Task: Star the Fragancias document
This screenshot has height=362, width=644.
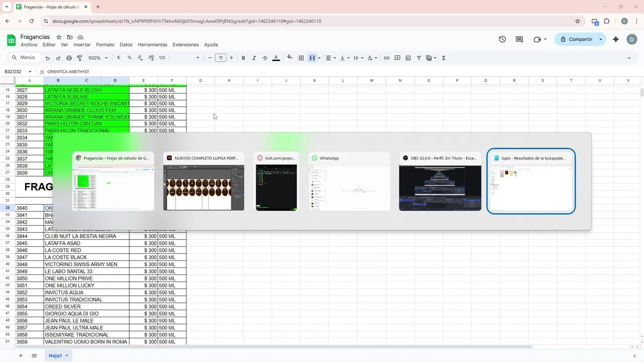Action: (59, 37)
